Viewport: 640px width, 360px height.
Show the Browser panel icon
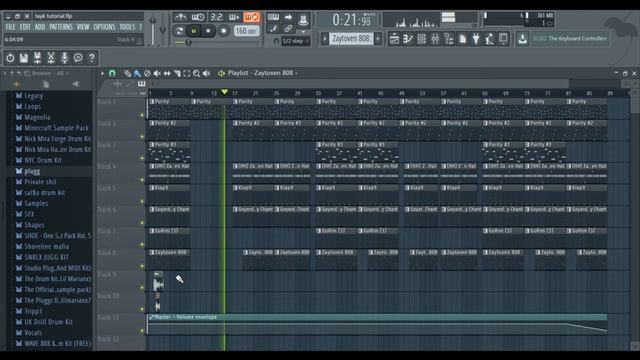(x=449, y=39)
